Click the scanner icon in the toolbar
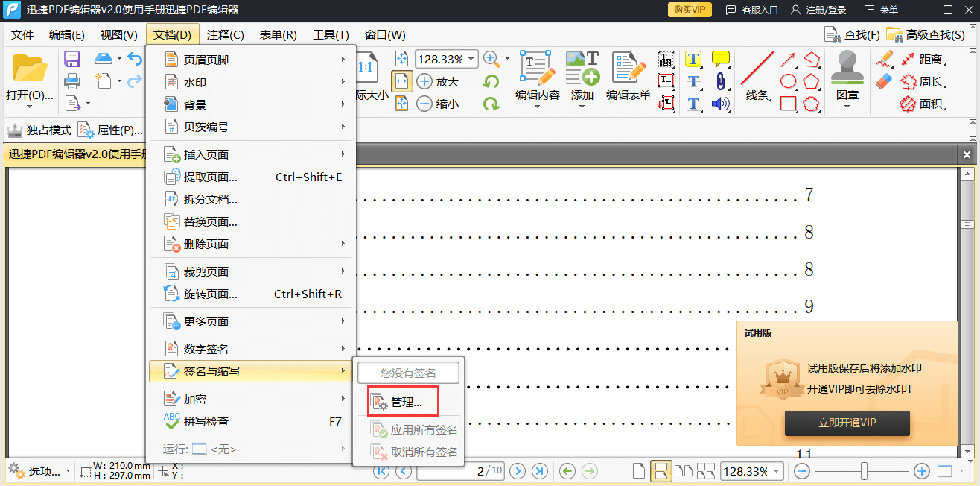The image size is (980, 486). [104, 59]
